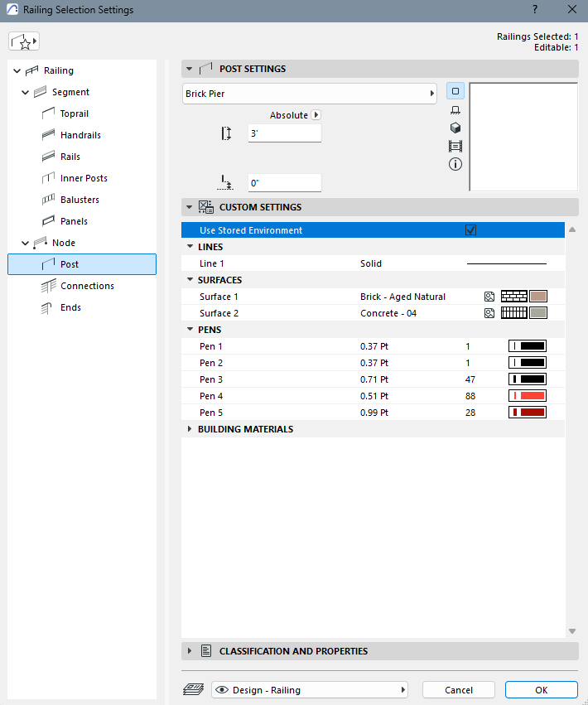Image resolution: width=588 pixels, height=705 pixels.
Task: Select Post in the tree
Action: point(82,264)
